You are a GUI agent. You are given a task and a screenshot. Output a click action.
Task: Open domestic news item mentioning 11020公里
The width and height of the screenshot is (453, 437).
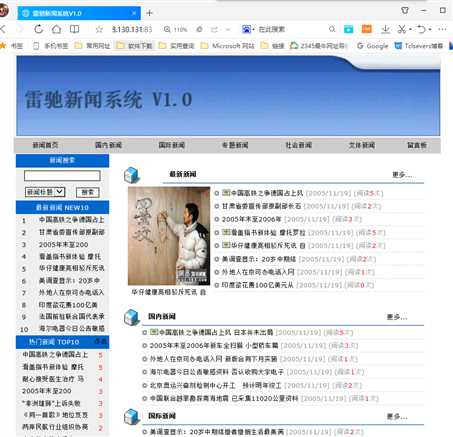click(224, 398)
